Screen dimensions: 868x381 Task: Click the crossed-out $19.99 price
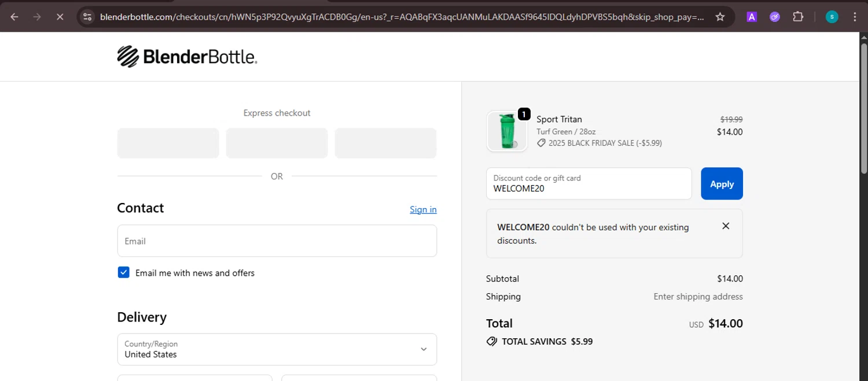click(x=731, y=120)
